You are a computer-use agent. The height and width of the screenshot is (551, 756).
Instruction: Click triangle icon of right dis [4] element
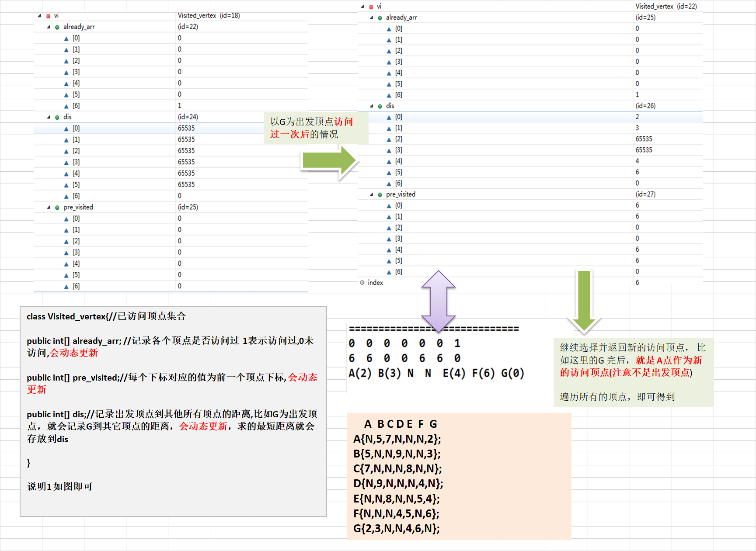[389, 162]
